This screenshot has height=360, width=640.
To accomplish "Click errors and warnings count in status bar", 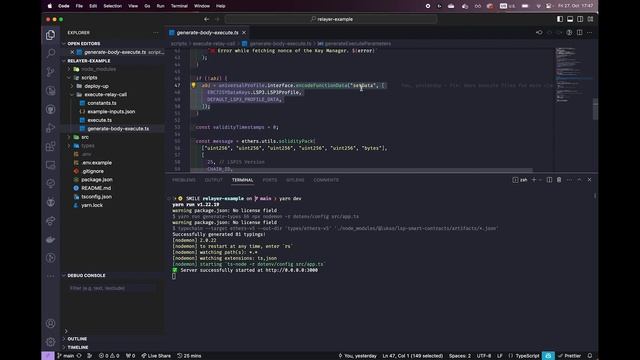I will tap(109, 356).
